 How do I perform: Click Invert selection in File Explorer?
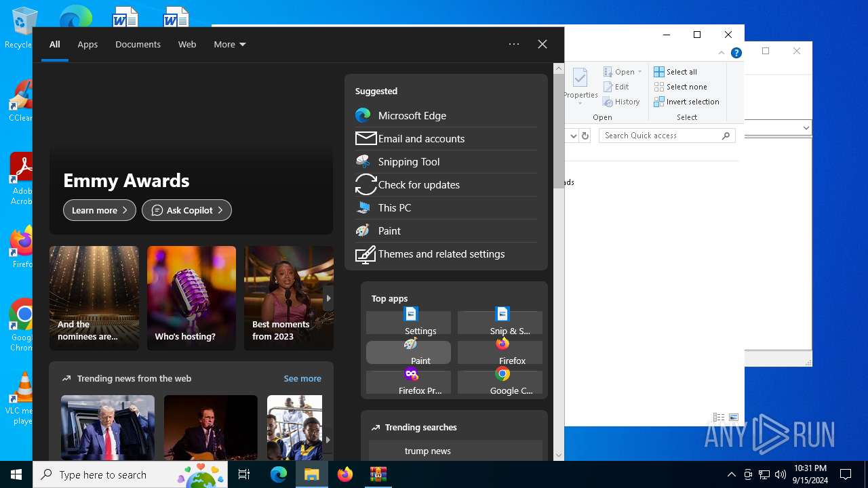686,102
